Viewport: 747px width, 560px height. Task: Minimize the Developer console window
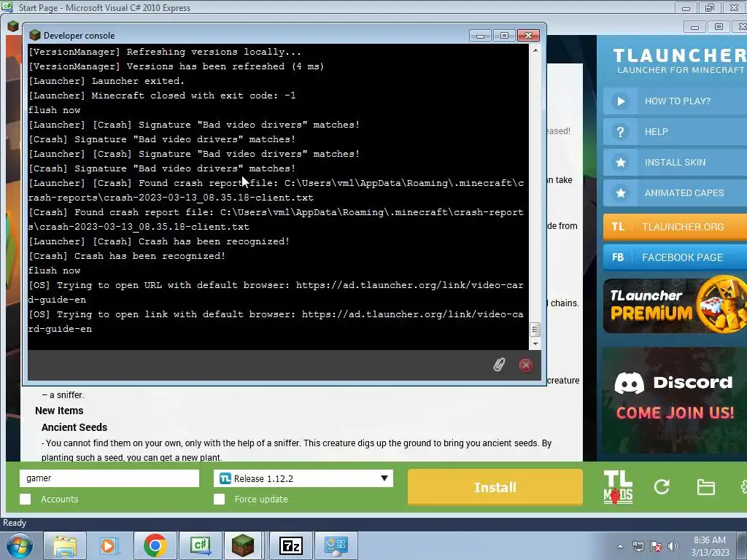(480, 36)
